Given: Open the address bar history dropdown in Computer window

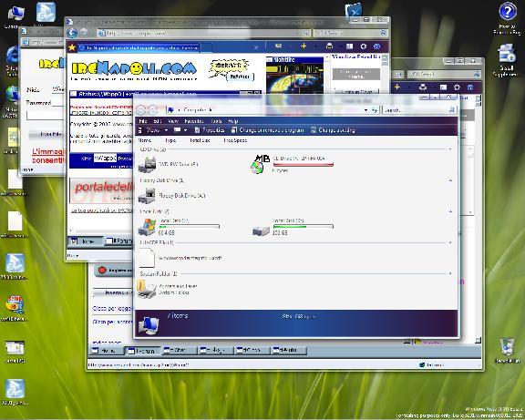Looking at the screenshot, I should coord(365,109).
